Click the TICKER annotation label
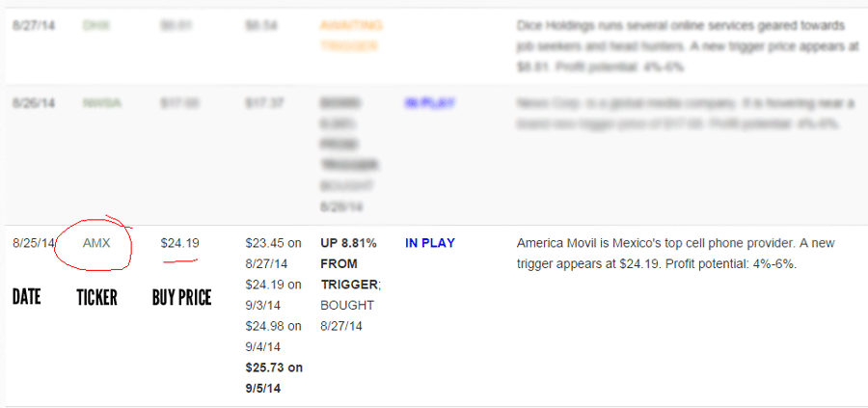The height and width of the screenshot is (408, 868). coord(96,298)
